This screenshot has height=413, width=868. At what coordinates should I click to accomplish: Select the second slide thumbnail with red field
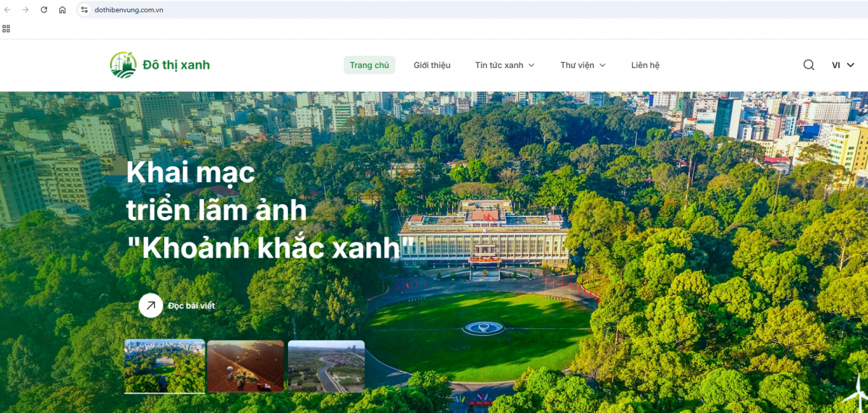tap(246, 366)
